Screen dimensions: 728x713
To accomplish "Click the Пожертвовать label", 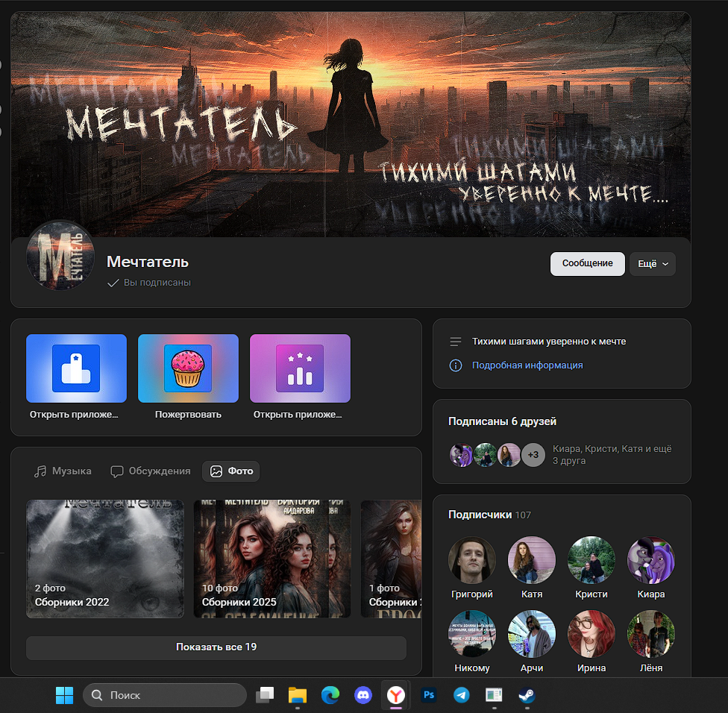I will tap(188, 415).
